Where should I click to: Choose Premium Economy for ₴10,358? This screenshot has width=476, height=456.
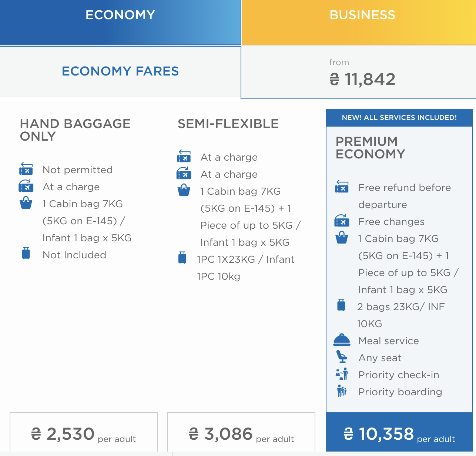pos(399,434)
